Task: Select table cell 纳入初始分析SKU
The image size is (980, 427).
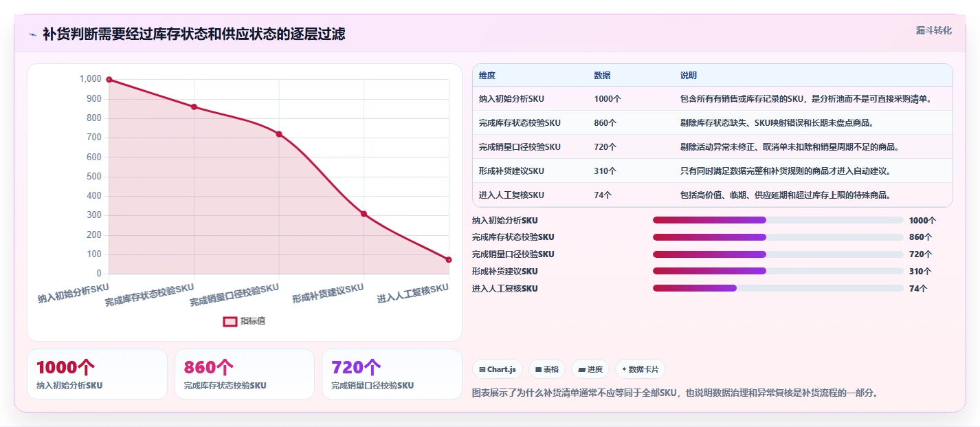Action: [511, 99]
